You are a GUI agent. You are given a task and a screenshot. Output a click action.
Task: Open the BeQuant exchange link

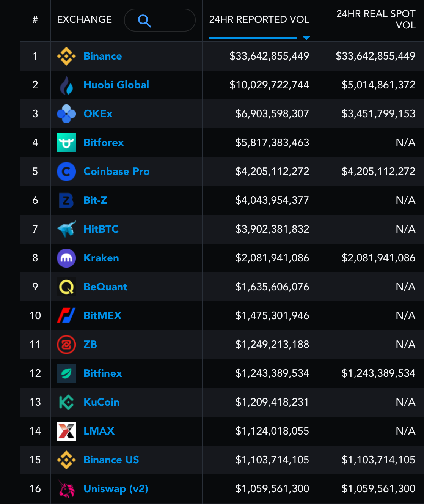point(105,287)
